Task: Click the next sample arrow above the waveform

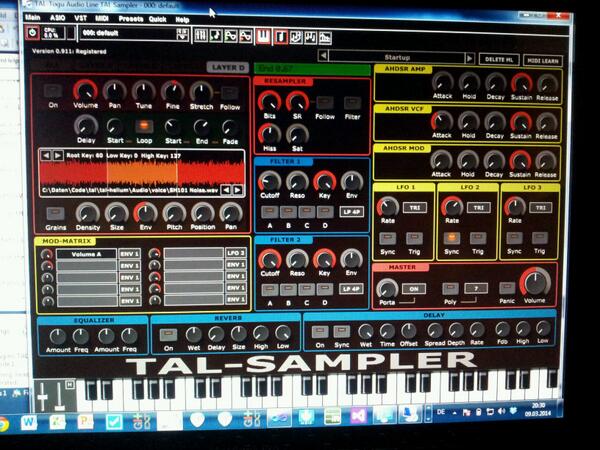Action: tap(58, 155)
